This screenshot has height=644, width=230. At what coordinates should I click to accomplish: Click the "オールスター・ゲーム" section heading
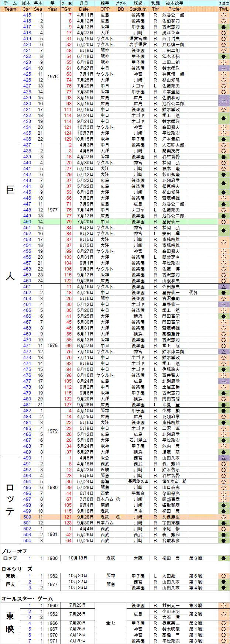(x=27, y=599)
